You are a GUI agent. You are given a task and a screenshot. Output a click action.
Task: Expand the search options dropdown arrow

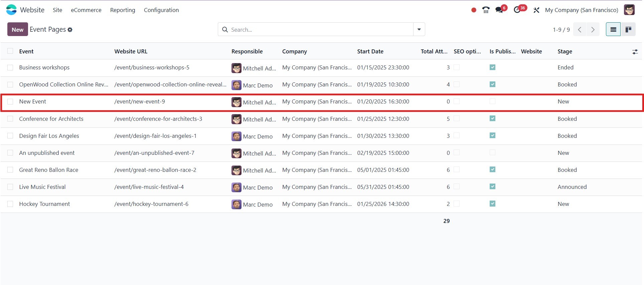(x=419, y=29)
